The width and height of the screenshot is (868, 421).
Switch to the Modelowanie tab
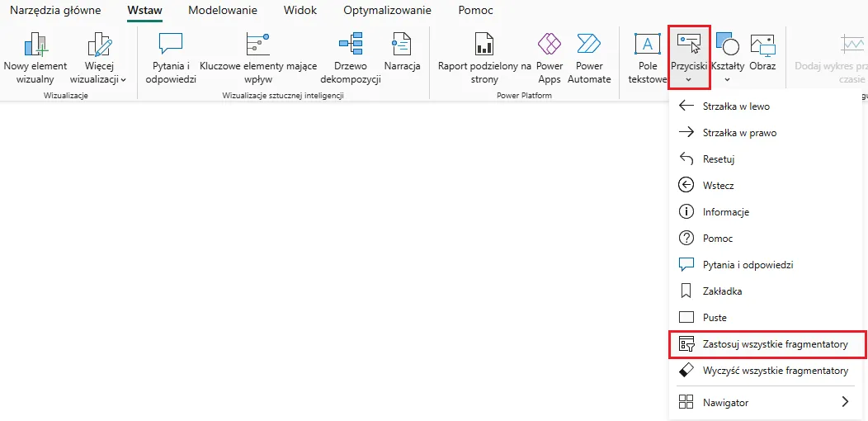tap(222, 11)
